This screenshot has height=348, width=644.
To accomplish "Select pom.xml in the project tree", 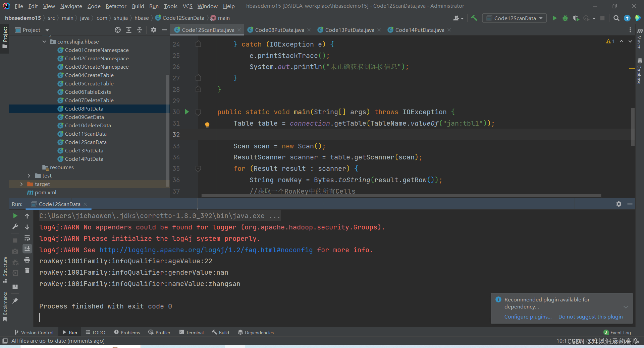I will point(45,192).
